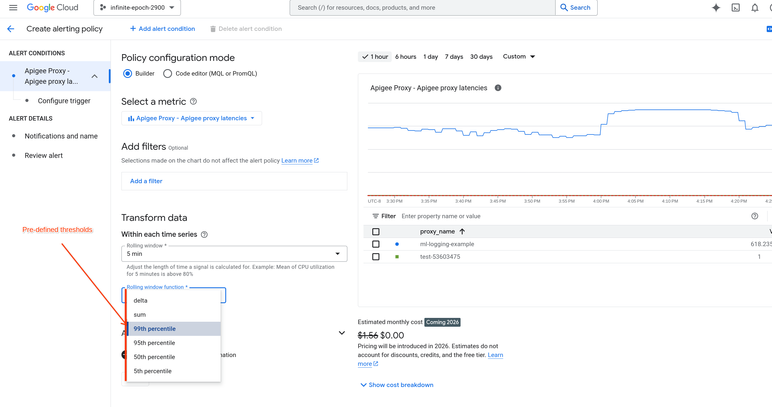Open the Gemini sparkle icon
The image size is (772, 407).
716,7
